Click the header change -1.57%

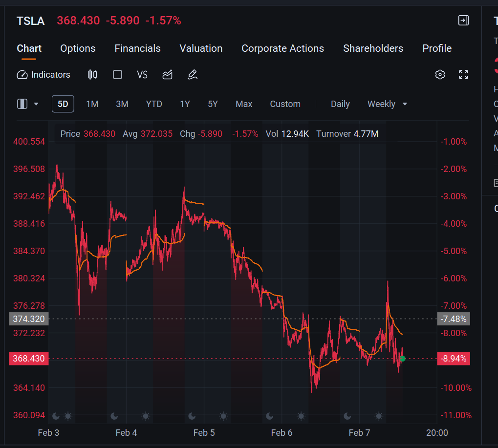[x=163, y=21]
